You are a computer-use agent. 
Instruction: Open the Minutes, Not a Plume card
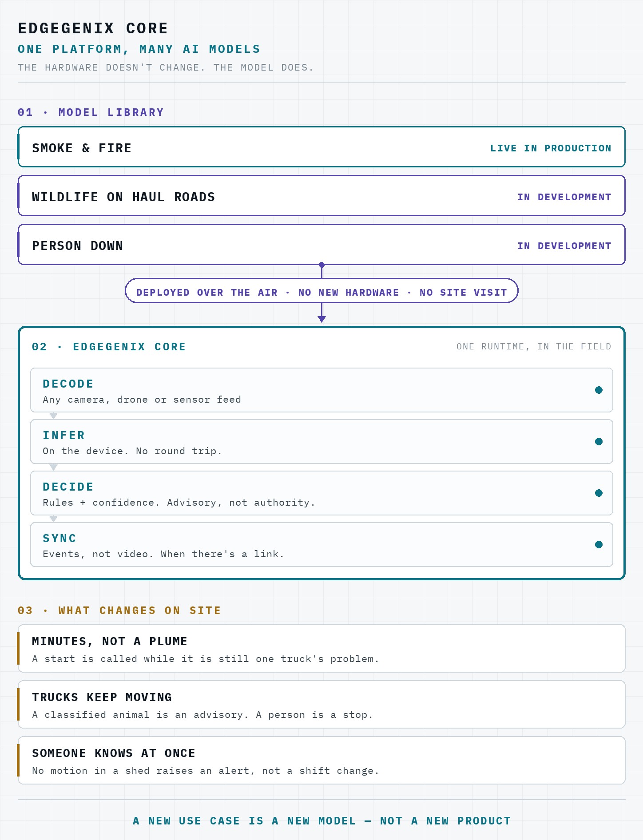(x=321, y=648)
